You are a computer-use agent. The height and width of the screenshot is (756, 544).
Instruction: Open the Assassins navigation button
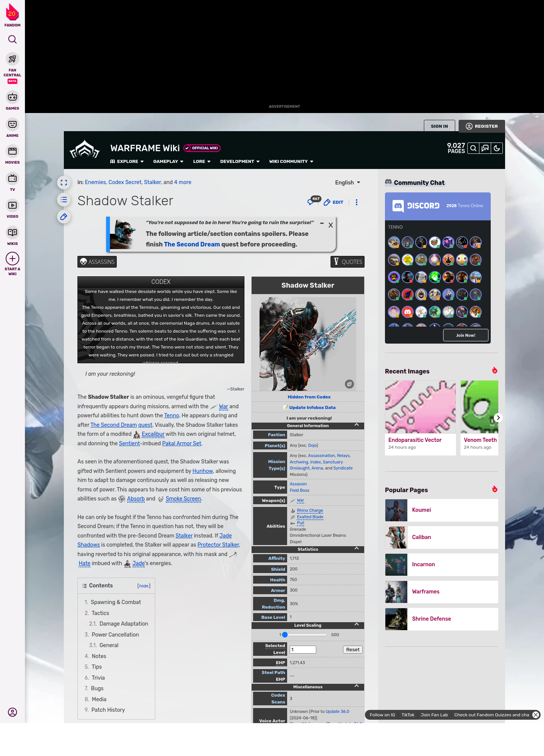coord(97,262)
